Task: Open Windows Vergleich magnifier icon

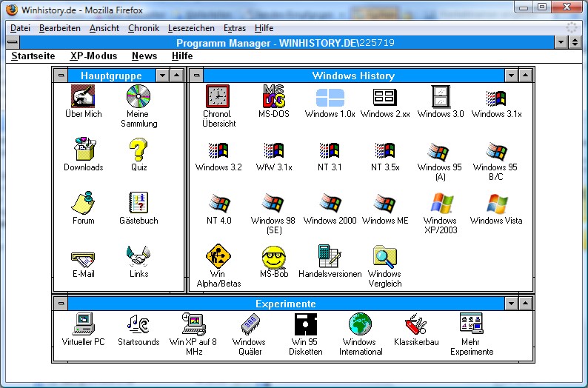Action: pos(385,257)
